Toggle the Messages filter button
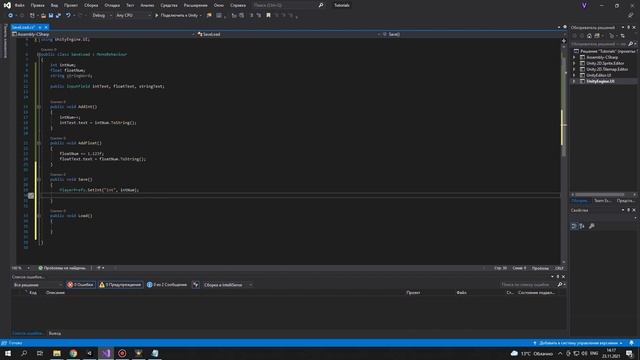Image resolution: width=640 pixels, height=360 pixels. tap(167, 284)
